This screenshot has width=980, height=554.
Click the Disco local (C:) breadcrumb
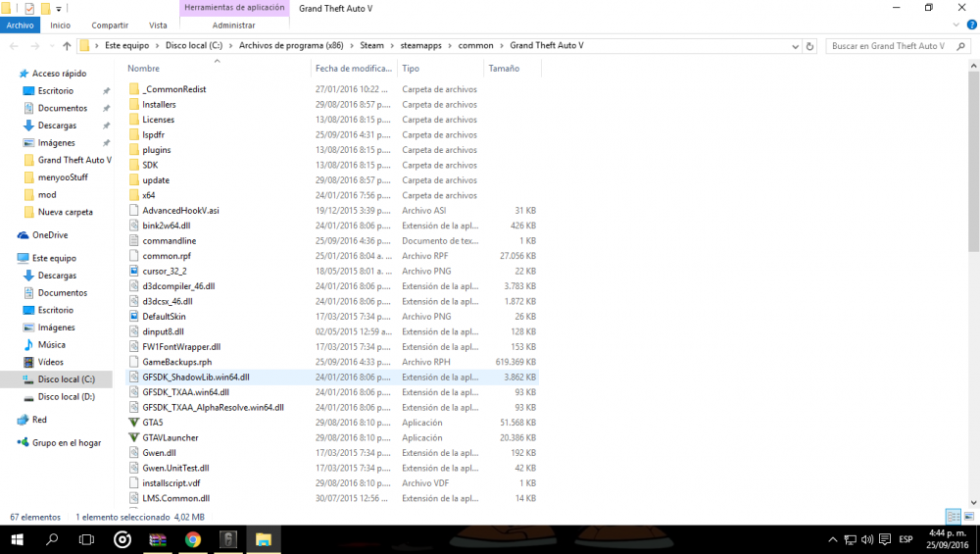tap(194, 46)
